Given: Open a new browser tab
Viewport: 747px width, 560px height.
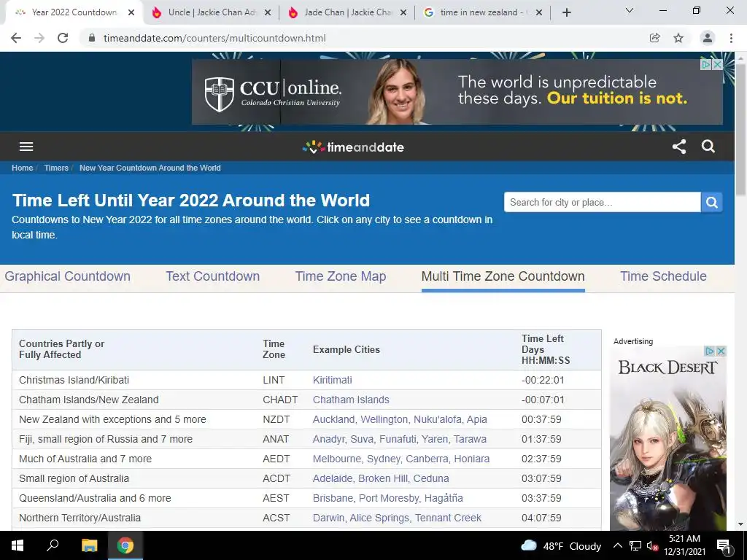Looking at the screenshot, I should point(566,13).
